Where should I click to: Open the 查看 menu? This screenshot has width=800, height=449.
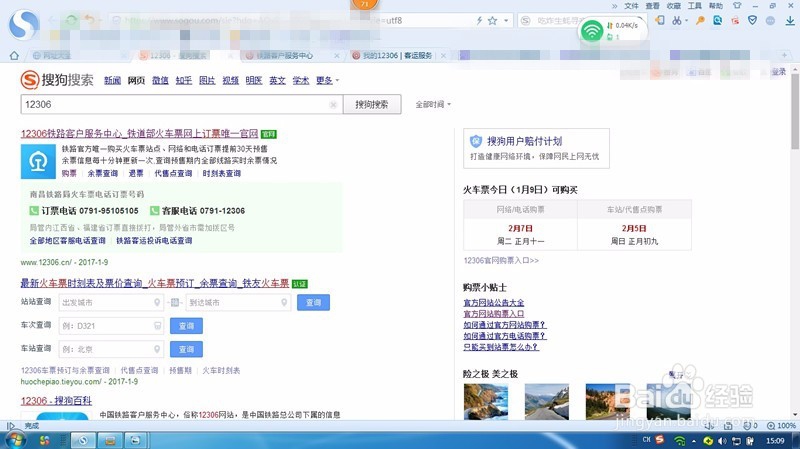click(653, 6)
